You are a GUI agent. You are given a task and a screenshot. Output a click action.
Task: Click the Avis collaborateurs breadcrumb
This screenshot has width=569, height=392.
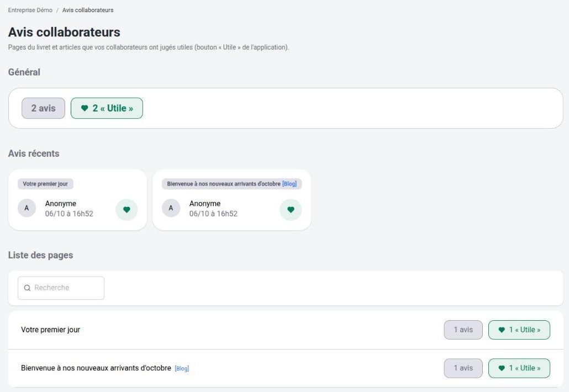[x=88, y=10]
